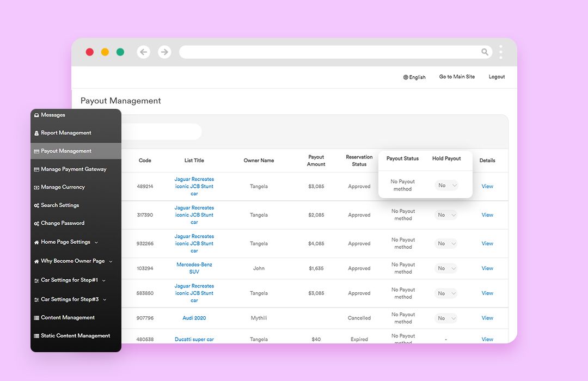Open the browser three-dot menu
Image resolution: width=588 pixels, height=381 pixels.
[x=501, y=52]
